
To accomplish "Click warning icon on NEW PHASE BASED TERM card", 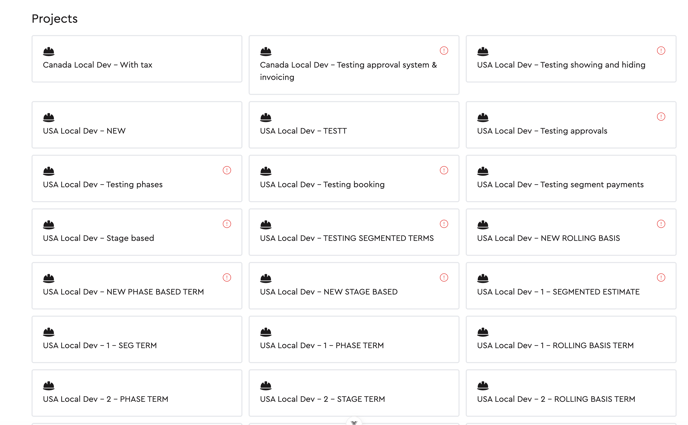I will [x=227, y=278].
